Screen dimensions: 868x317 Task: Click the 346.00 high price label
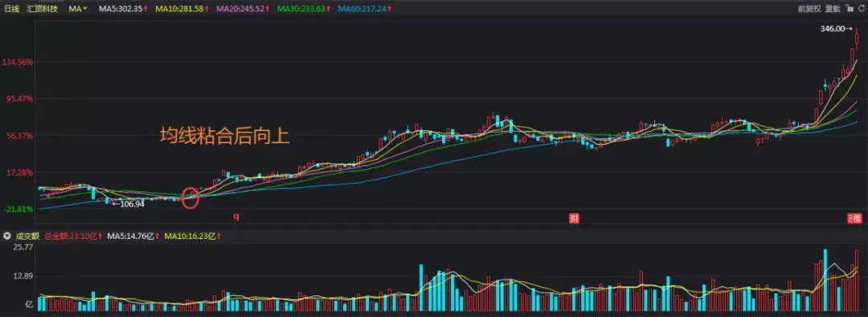coord(837,29)
